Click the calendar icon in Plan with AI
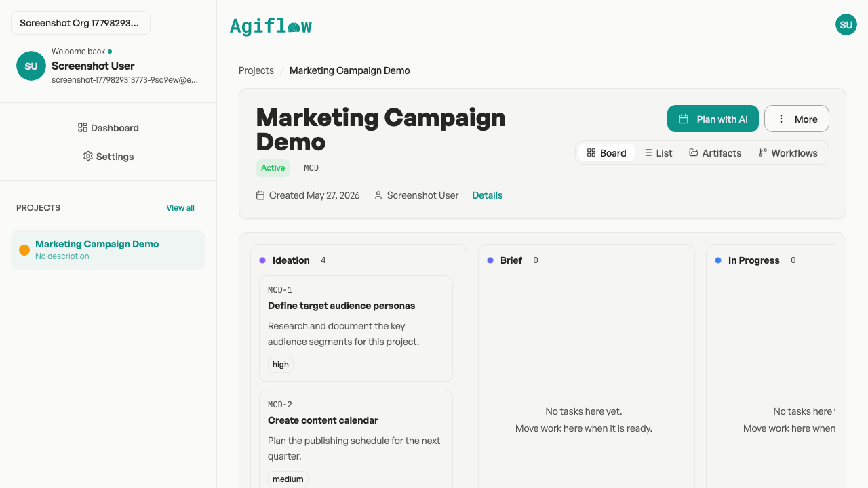Screen dimensions: 868x488 coord(684,119)
